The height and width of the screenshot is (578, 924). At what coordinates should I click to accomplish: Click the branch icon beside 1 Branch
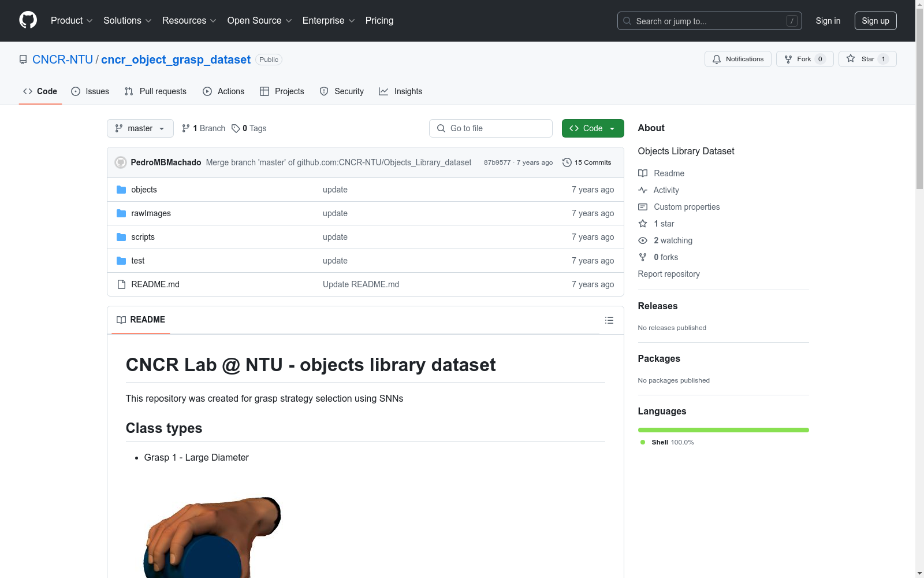coord(186,128)
